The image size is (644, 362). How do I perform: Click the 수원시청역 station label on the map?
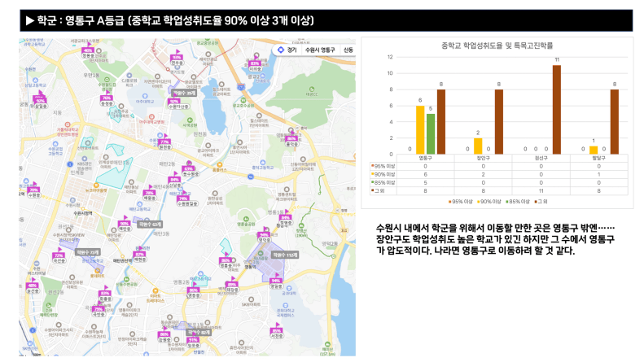tap(83, 213)
